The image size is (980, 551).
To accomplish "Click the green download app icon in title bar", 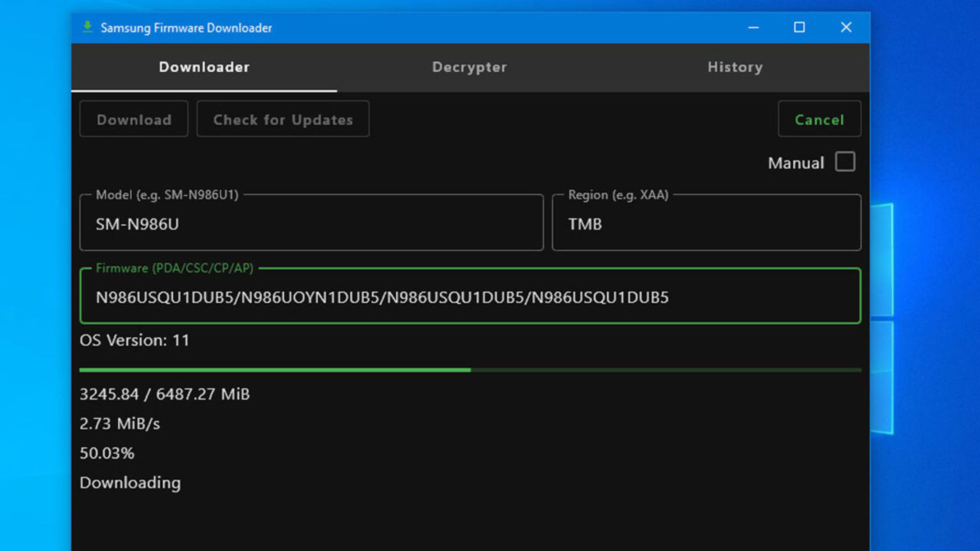I will [x=88, y=27].
